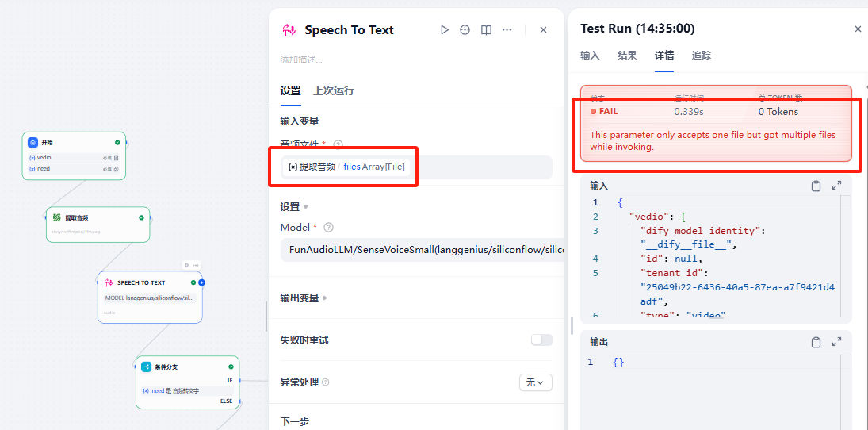This screenshot has height=430, width=868.
Task: Copy the 输入 JSON content
Action: tap(816, 186)
